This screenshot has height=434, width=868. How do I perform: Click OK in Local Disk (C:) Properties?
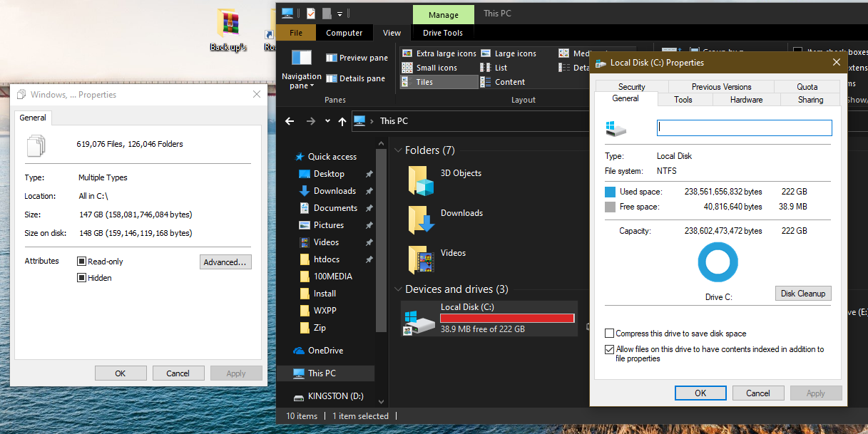[700, 393]
